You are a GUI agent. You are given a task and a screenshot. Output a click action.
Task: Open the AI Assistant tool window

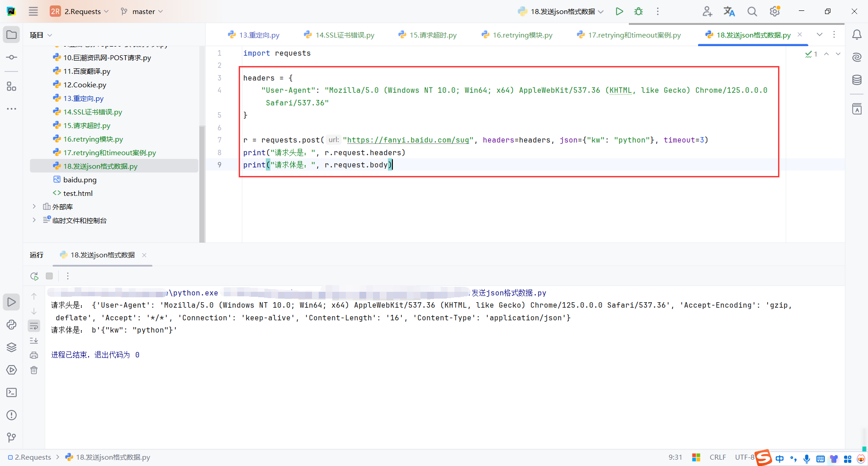[857, 57]
